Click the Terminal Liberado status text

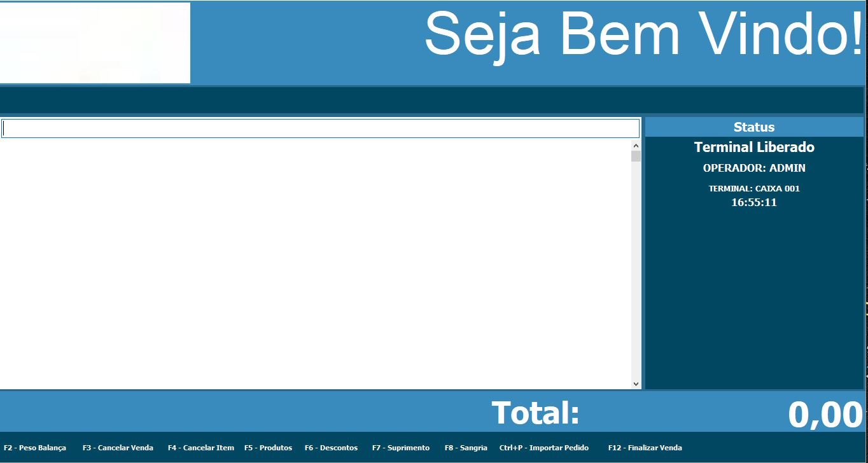pos(754,148)
